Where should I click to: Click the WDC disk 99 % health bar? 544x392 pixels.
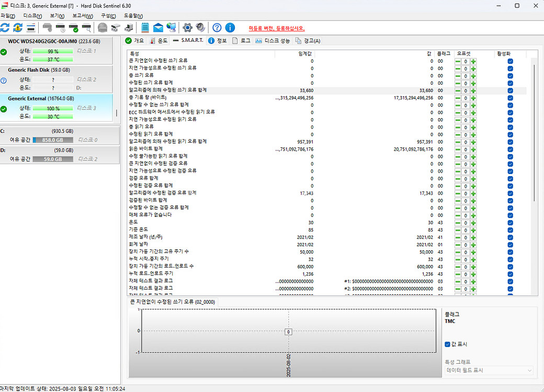53,51
